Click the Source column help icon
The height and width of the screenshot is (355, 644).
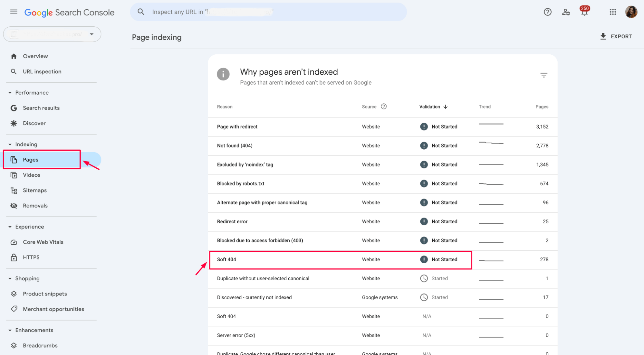point(384,107)
